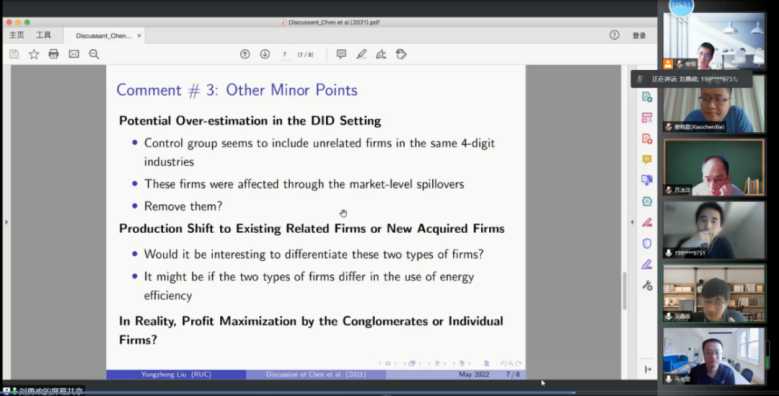The image size is (779, 396).
Task: Collapse the right tools pane arrow
Action: pos(632,222)
